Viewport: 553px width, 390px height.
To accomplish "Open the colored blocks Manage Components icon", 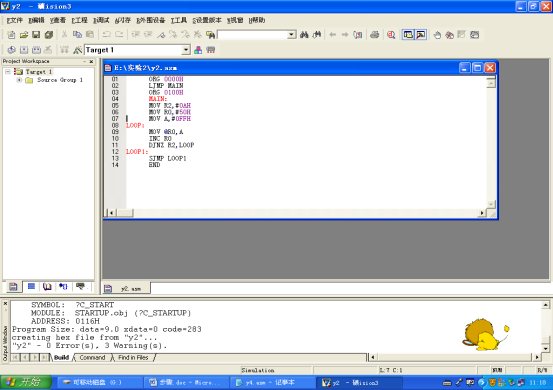I will [x=198, y=50].
